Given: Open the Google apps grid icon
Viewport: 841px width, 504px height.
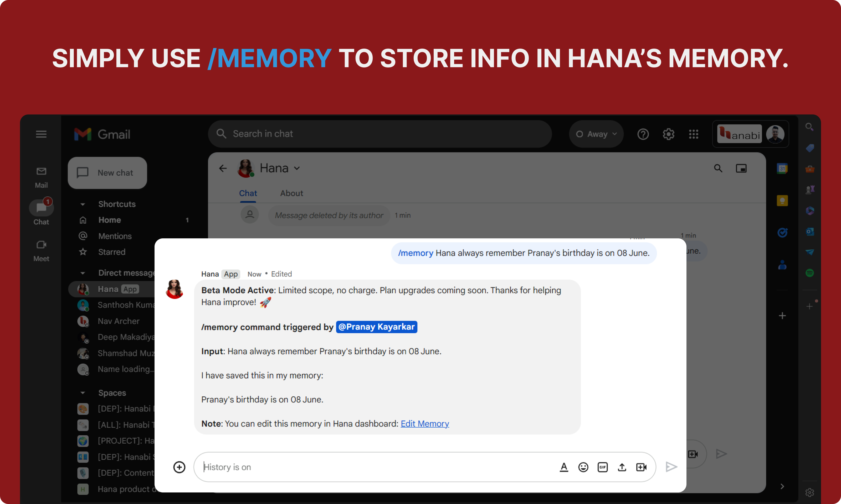Looking at the screenshot, I should [x=694, y=134].
